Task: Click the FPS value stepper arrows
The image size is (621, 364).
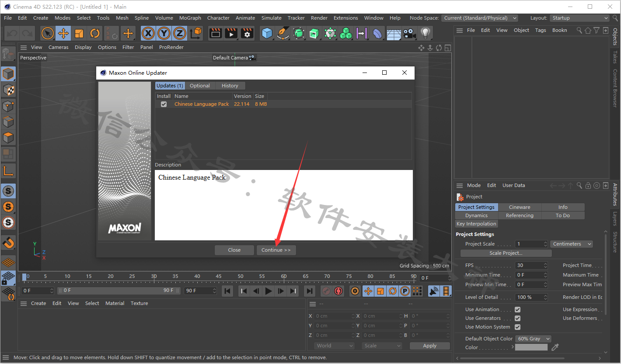Action: pos(545,265)
